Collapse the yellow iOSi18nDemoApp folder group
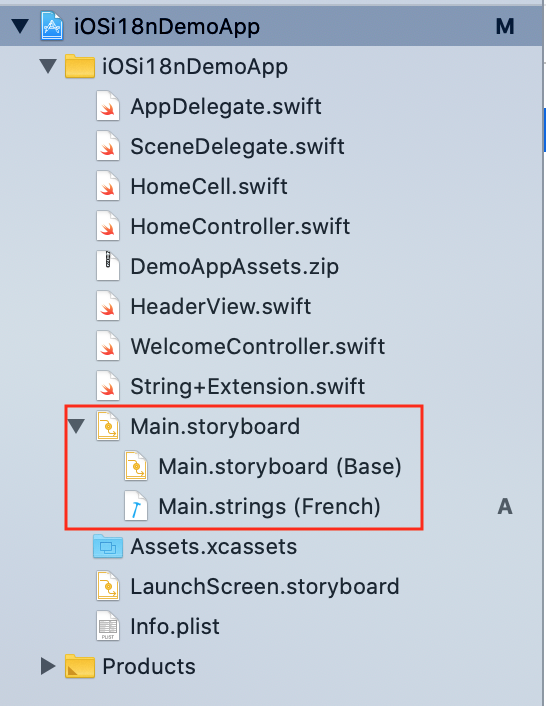The height and width of the screenshot is (706, 546). click(48, 66)
